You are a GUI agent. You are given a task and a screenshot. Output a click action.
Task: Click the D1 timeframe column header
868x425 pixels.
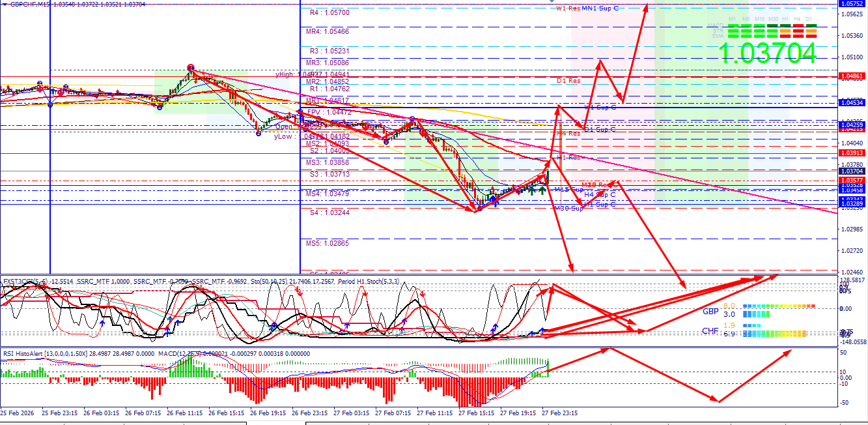tap(809, 19)
